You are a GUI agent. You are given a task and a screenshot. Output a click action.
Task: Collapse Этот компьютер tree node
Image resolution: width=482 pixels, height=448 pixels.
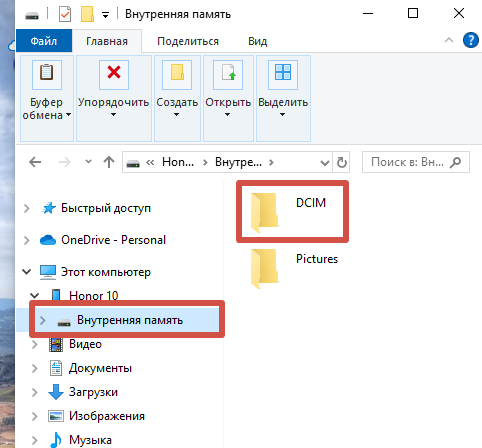[27, 272]
